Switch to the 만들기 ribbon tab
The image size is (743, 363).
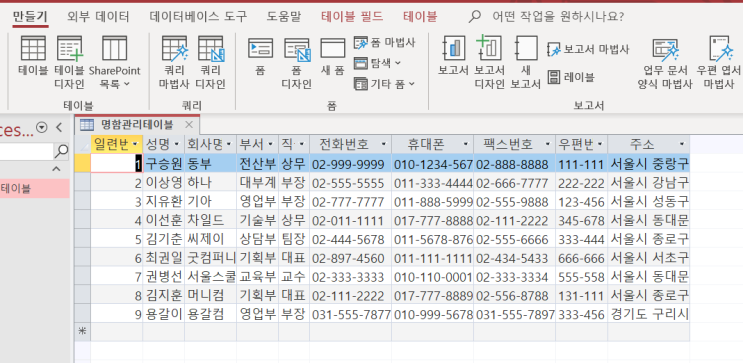click(x=30, y=18)
